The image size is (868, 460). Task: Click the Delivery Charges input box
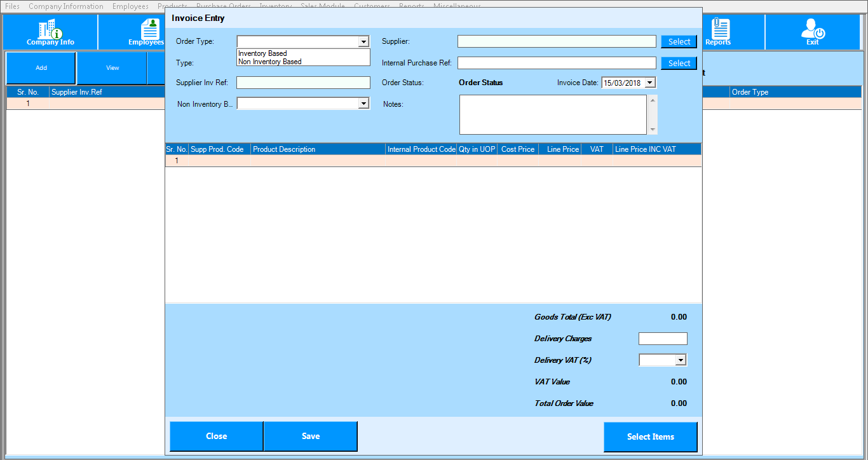[663, 339]
